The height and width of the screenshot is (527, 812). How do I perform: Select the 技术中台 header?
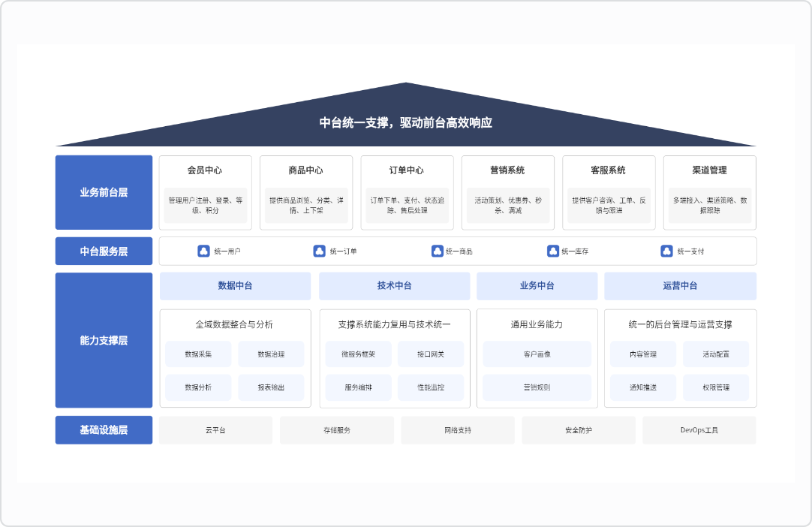(x=395, y=286)
